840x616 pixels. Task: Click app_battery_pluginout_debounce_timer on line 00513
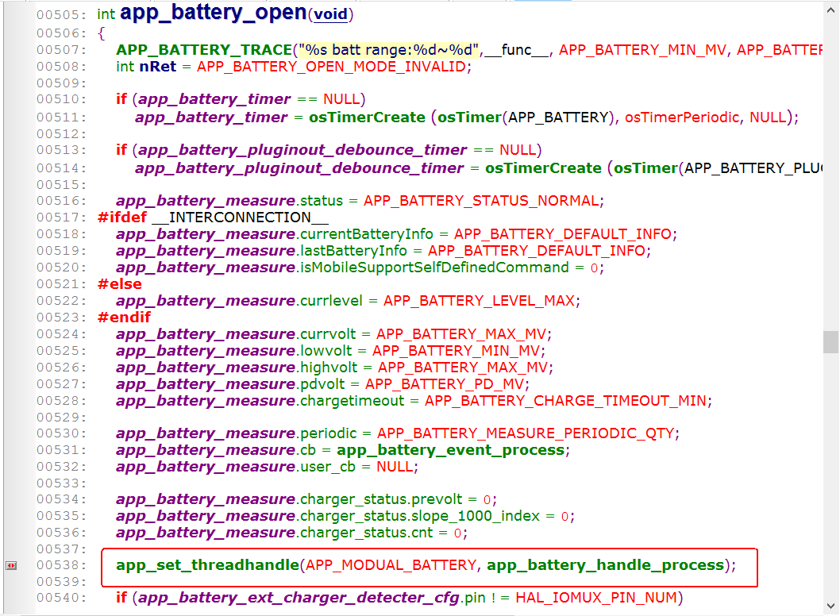[302, 150]
